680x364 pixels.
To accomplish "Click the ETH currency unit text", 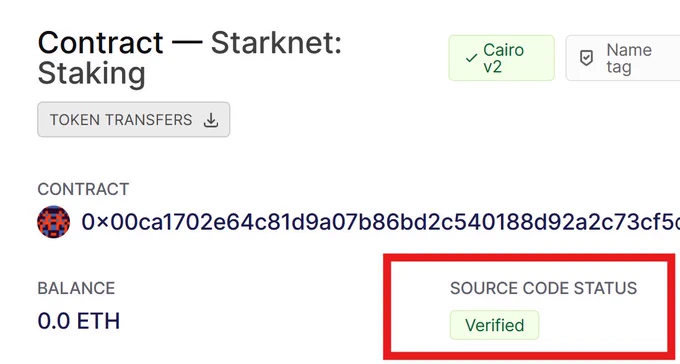I will tap(98, 321).
